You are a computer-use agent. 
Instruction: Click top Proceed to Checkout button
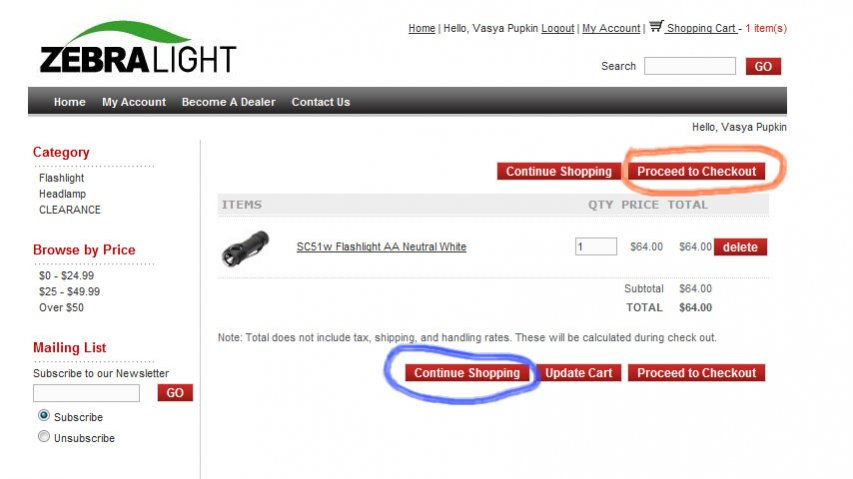coord(696,171)
